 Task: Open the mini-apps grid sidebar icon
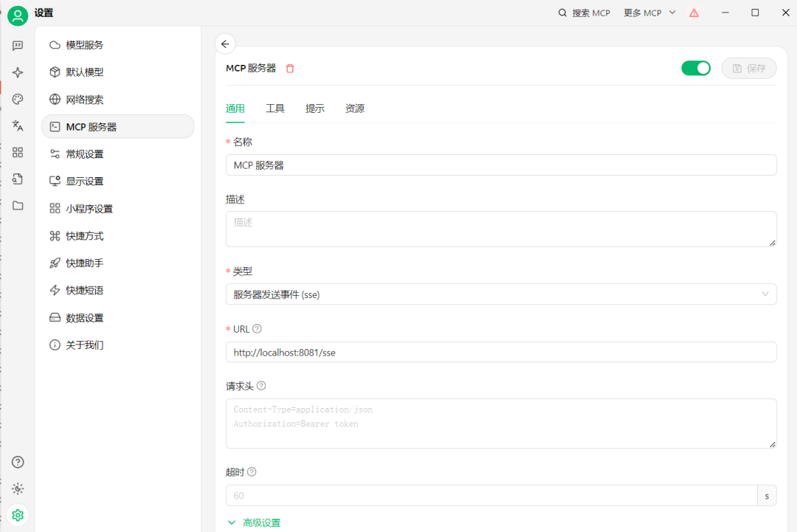pyautogui.click(x=18, y=152)
